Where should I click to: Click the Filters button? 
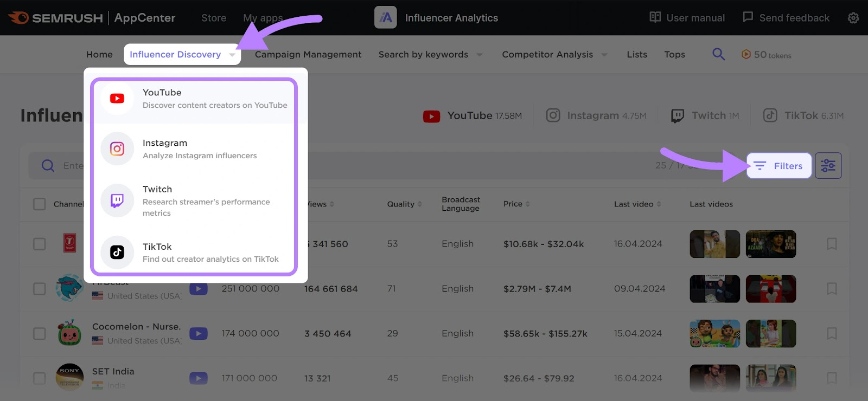pyautogui.click(x=779, y=166)
